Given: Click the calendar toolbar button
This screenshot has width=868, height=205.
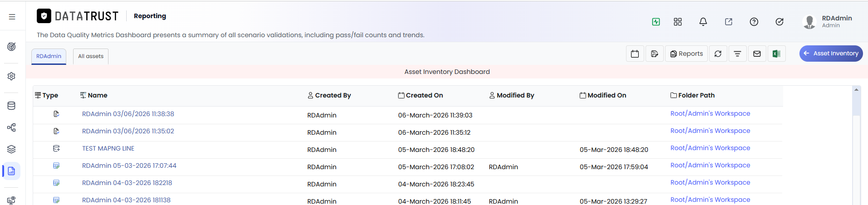Looking at the screenshot, I should [635, 54].
